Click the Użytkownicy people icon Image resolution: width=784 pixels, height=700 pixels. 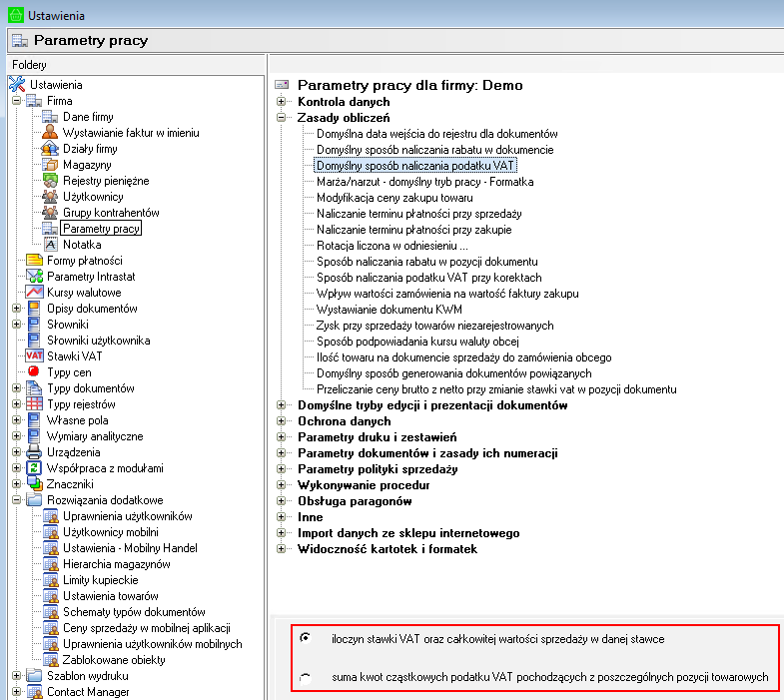click(50, 197)
